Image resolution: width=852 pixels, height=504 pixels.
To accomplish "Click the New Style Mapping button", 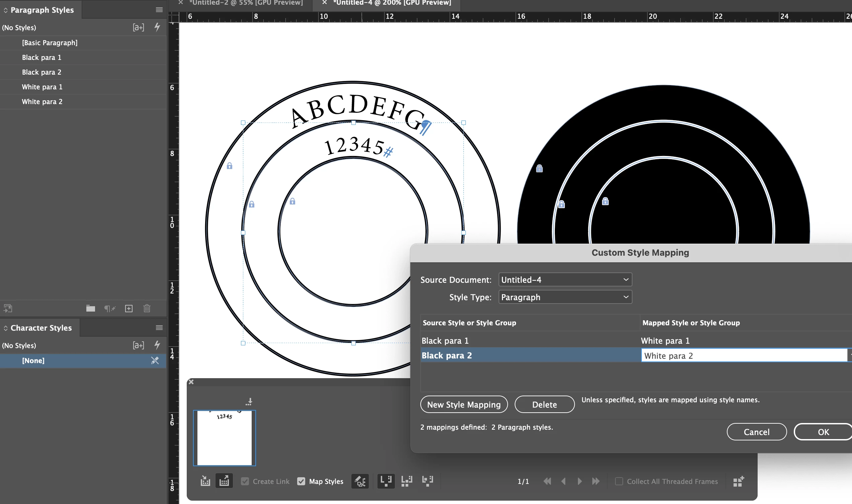I will tap(463, 405).
